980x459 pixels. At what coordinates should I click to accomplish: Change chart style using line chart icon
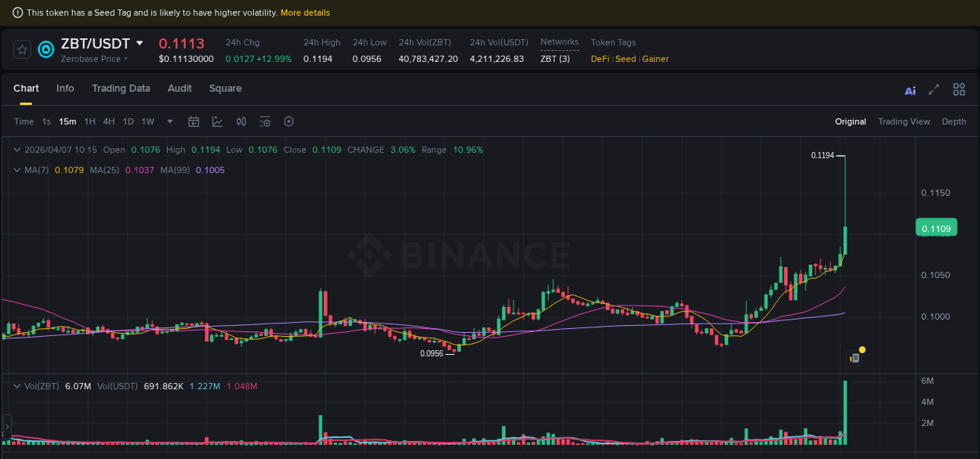[216, 121]
